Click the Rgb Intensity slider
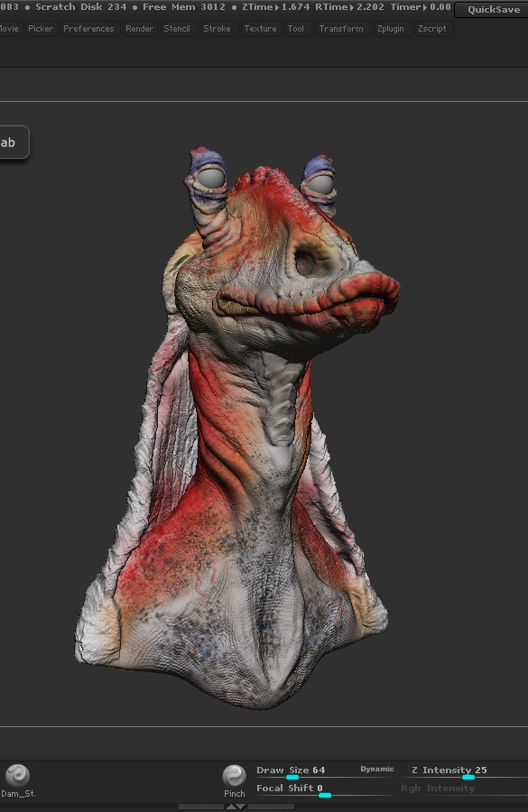 (x=464, y=789)
